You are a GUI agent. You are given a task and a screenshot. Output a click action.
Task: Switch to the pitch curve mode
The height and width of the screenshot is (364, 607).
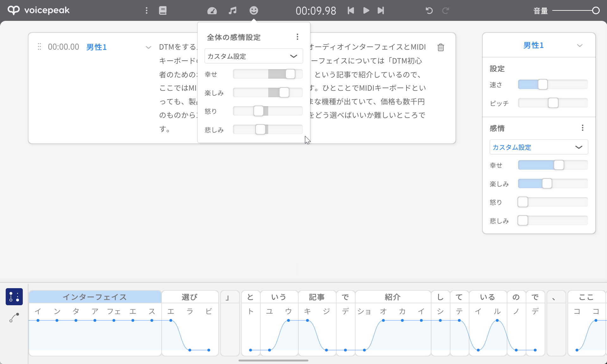coord(14,318)
